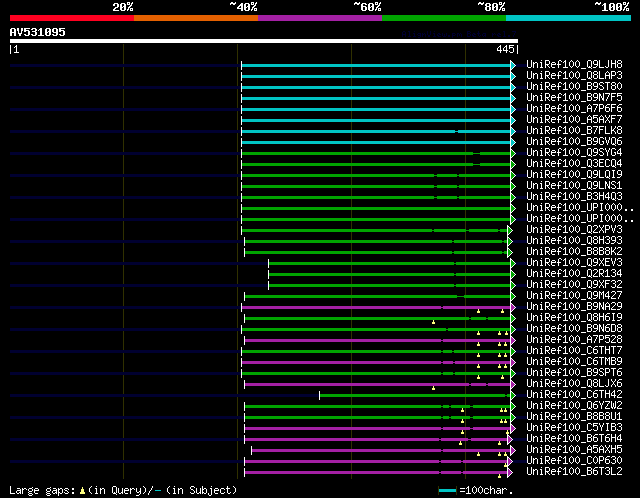
Task: Select the UniRef100_B9GVQ6 label
Action: [574, 142]
